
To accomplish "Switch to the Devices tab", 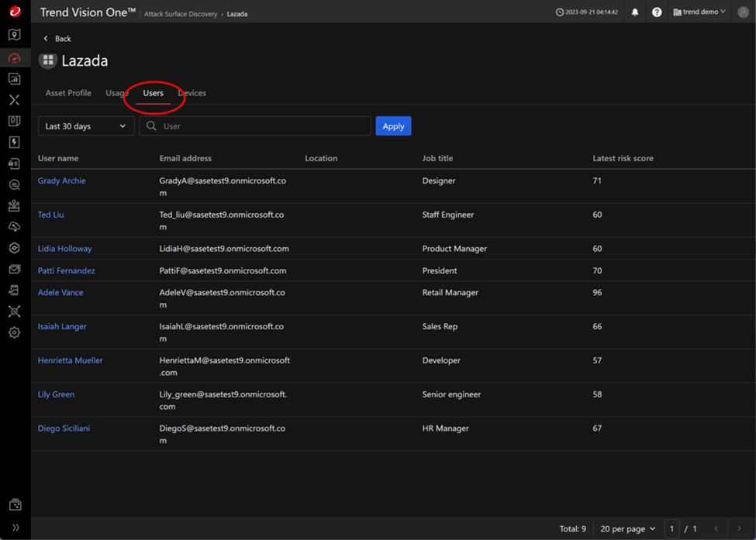I will [x=192, y=93].
